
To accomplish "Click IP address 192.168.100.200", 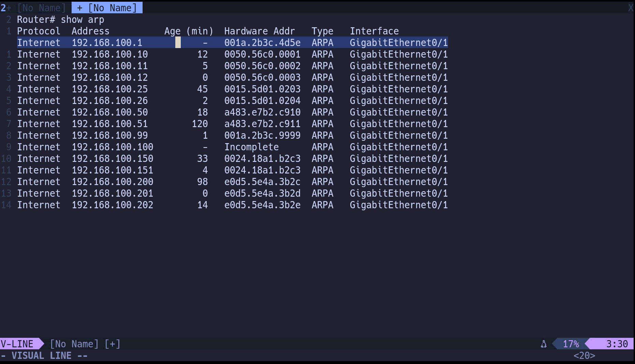I will click(113, 182).
